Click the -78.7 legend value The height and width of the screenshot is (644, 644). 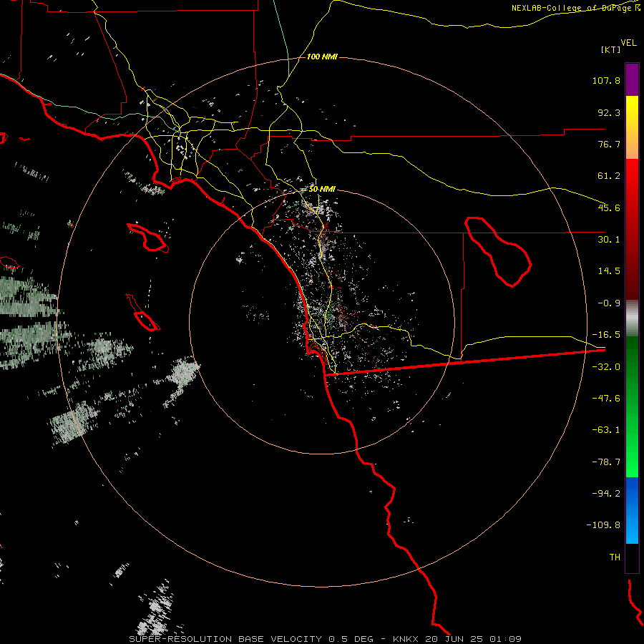(606, 462)
